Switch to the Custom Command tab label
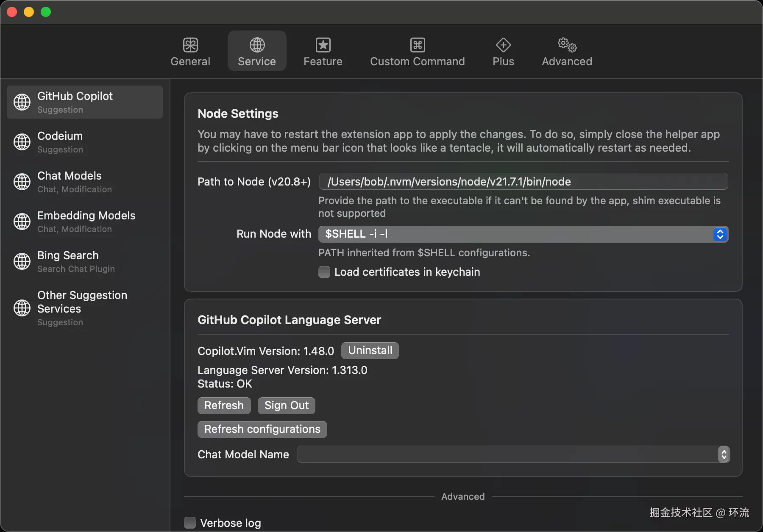Image resolution: width=763 pixels, height=532 pixels. [x=418, y=61]
